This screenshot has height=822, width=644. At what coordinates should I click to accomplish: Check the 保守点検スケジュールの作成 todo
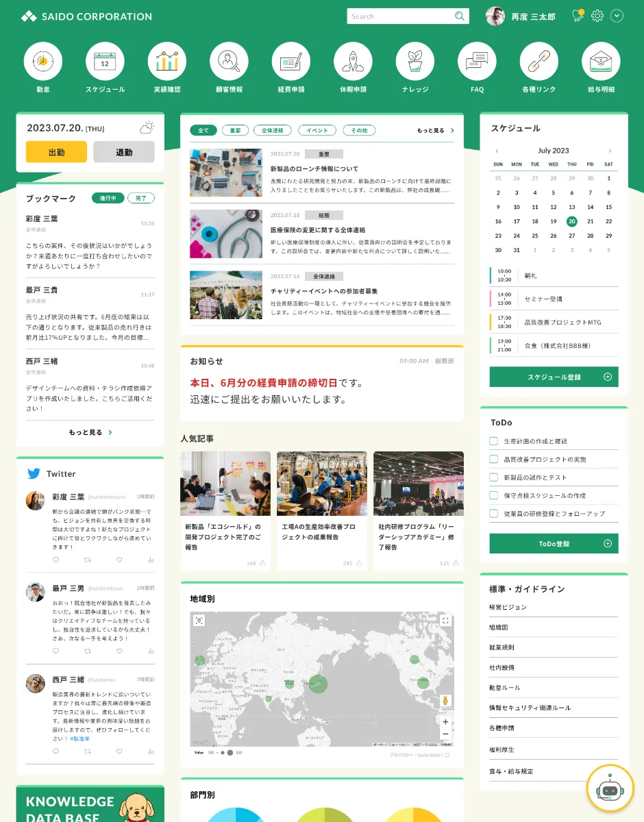[x=493, y=495]
